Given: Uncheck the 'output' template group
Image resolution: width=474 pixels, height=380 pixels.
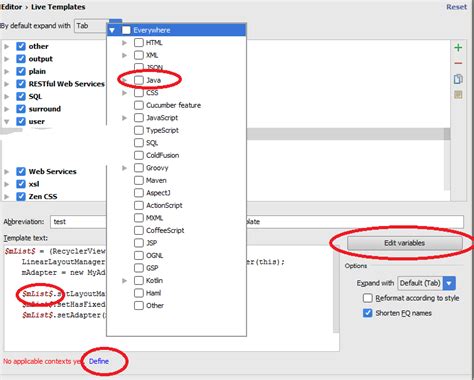Looking at the screenshot, I should [x=21, y=59].
